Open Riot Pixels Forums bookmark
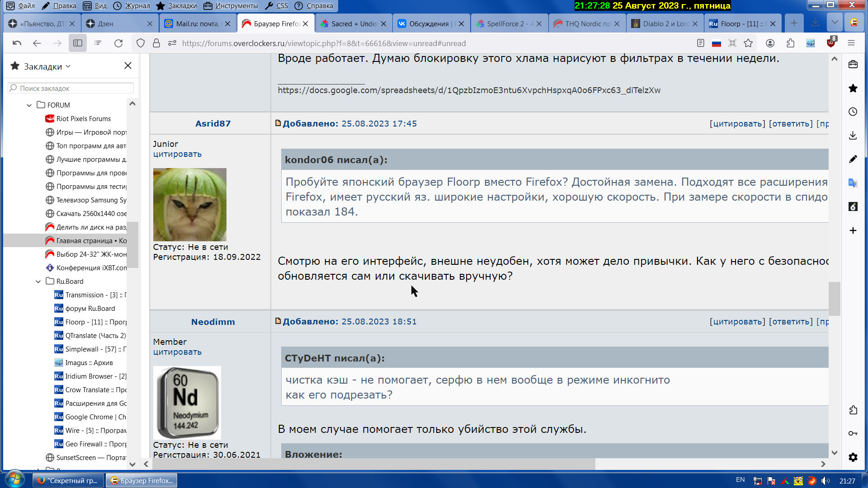The height and width of the screenshot is (488, 868). [78, 119]
